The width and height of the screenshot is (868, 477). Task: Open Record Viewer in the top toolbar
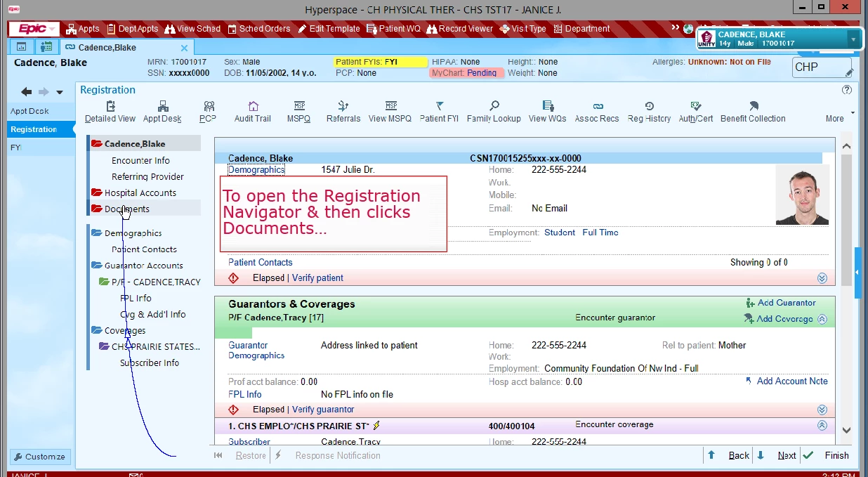click(460, 29)
